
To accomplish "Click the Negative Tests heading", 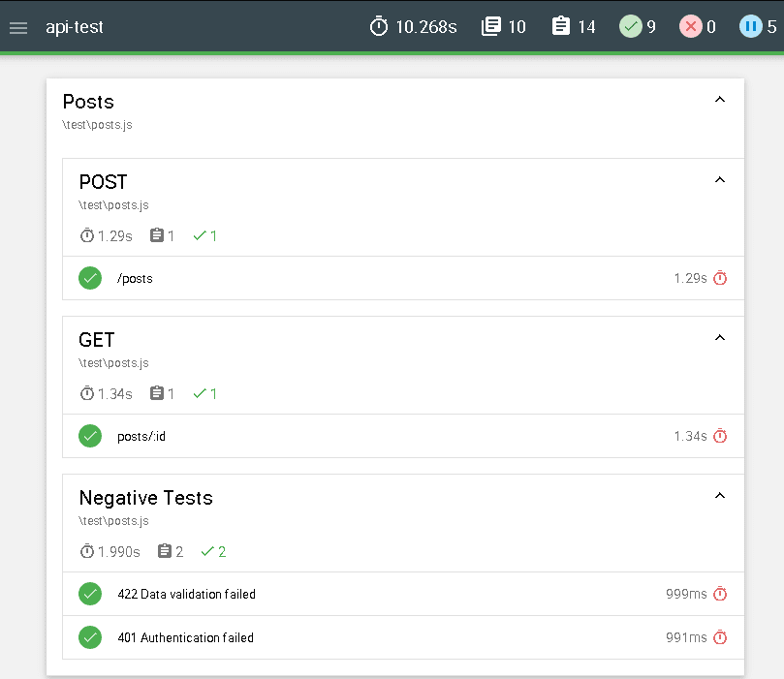I will [146, 498].
